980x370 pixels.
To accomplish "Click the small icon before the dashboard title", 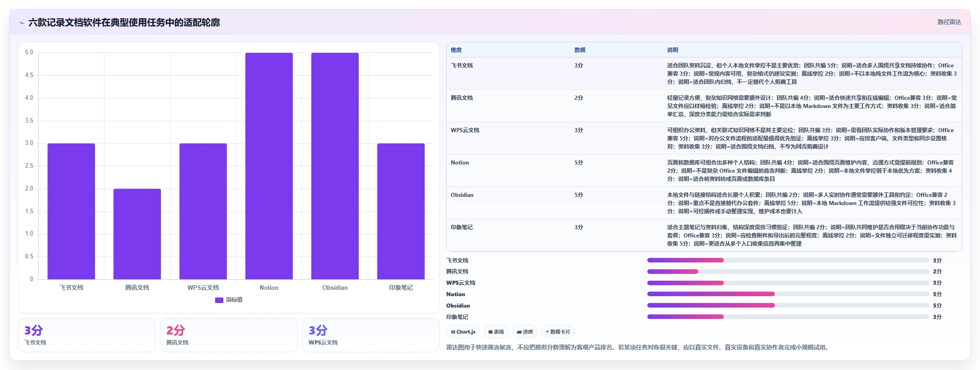I will click(x=21, y=23).
